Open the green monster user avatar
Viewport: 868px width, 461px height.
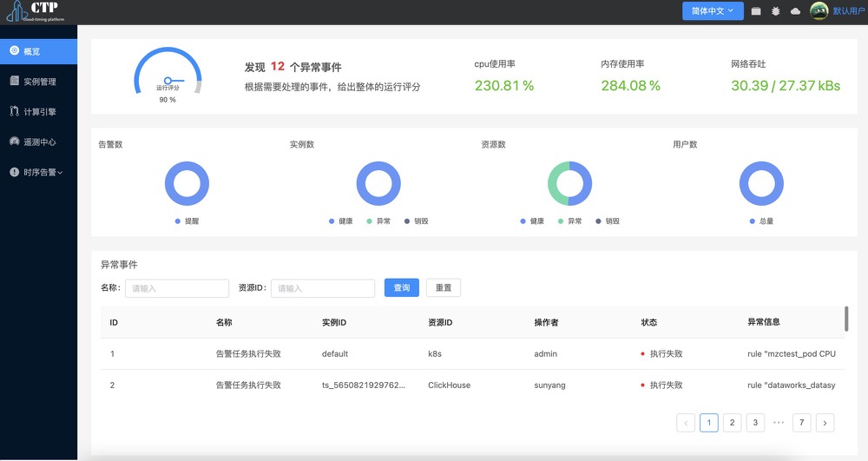tap(819, 10)
